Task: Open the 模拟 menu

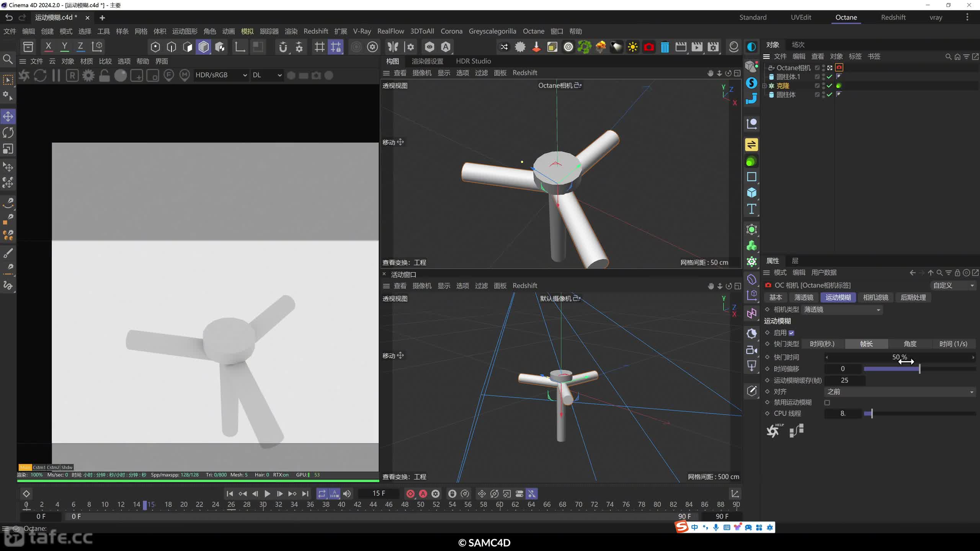Action: click(x=247, y=31)
